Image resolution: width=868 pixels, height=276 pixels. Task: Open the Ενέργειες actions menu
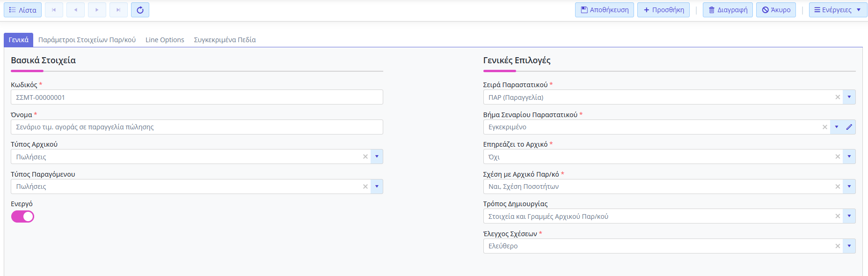(x=838, y=10)
